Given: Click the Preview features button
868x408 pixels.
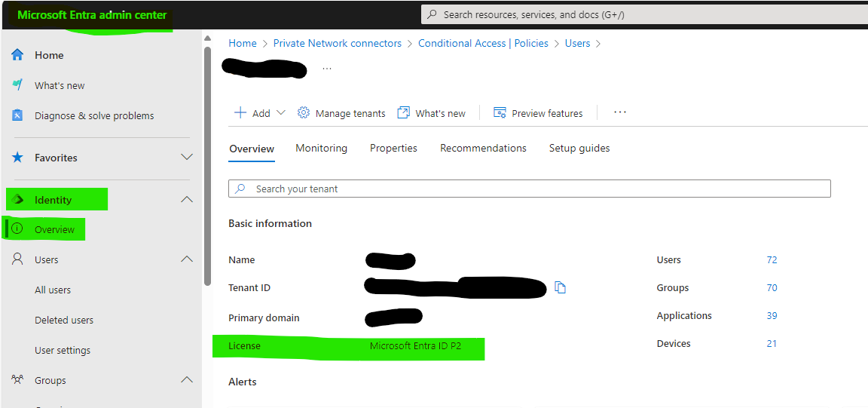Looking at the screenshot, I should [538, 113].
